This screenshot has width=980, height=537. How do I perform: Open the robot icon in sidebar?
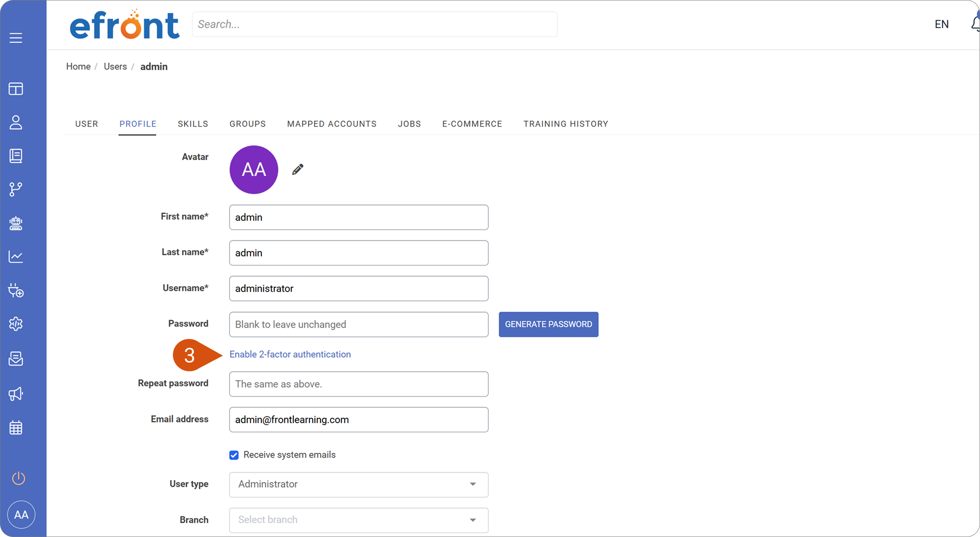coord(16,223)
